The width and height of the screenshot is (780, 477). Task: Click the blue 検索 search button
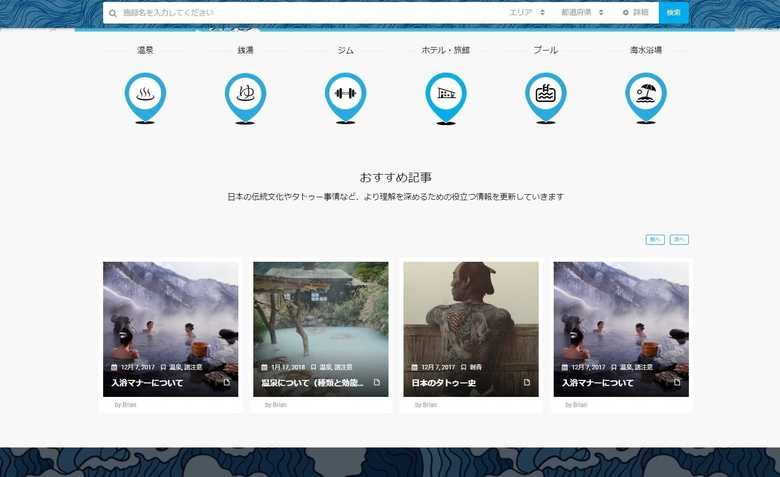[x=674, y=12]
